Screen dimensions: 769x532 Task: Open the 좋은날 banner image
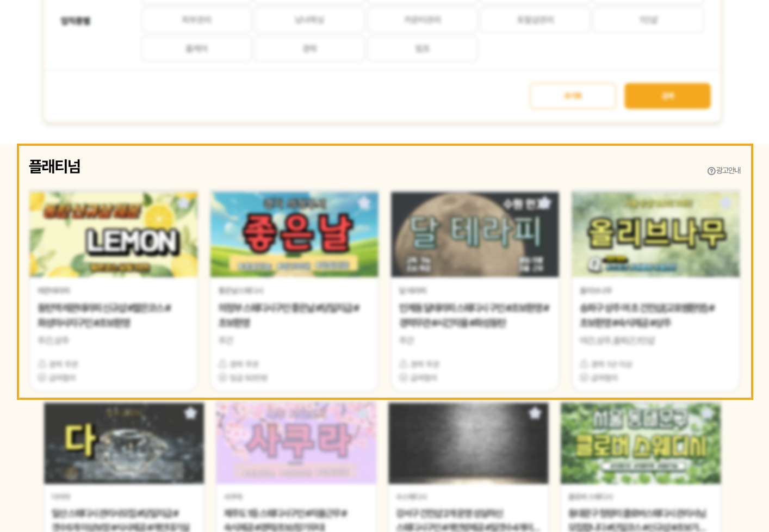click(x=294, y=235)
